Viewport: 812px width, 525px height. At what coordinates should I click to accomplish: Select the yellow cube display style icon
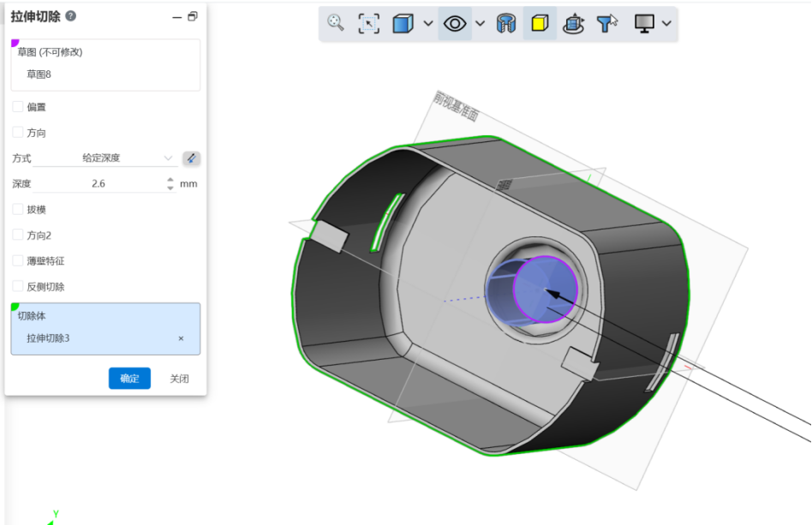tap(540, 23)
